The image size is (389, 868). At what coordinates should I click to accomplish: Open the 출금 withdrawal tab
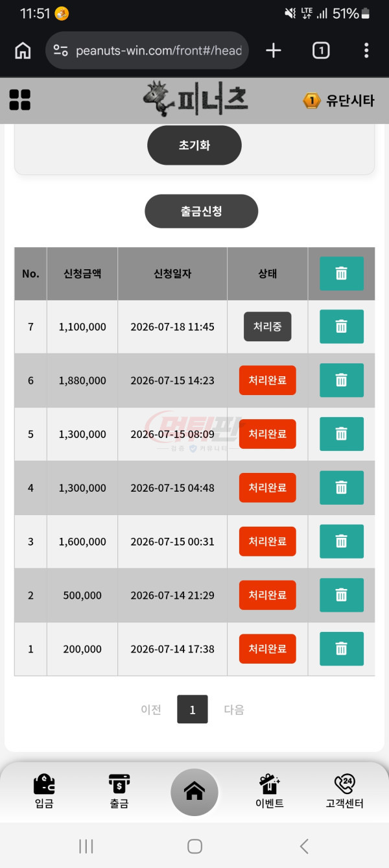tap(119, 792)
